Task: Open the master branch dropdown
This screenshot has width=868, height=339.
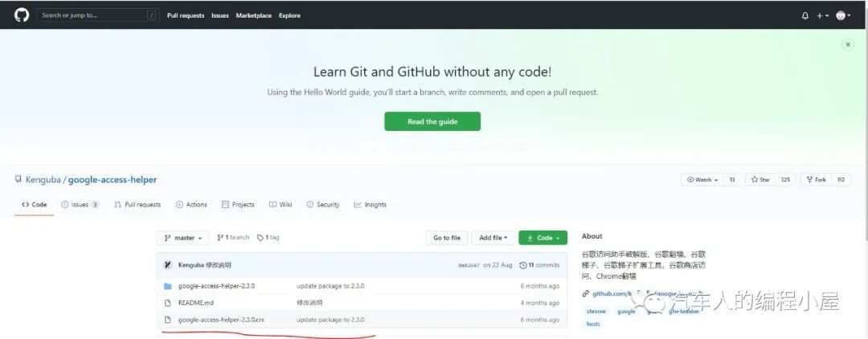Action: (x=183, y=238)
